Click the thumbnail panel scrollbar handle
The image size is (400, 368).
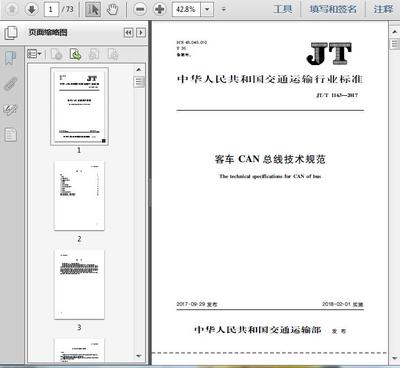[139, 82]
